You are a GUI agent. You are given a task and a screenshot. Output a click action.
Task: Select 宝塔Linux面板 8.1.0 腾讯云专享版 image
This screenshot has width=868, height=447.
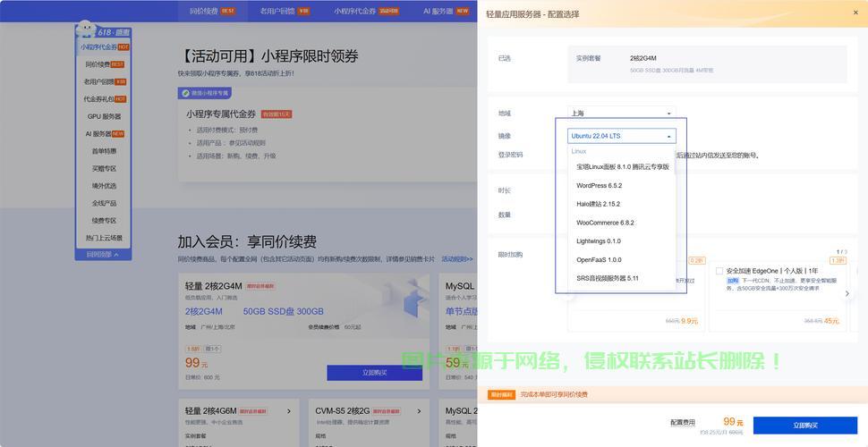622,166
